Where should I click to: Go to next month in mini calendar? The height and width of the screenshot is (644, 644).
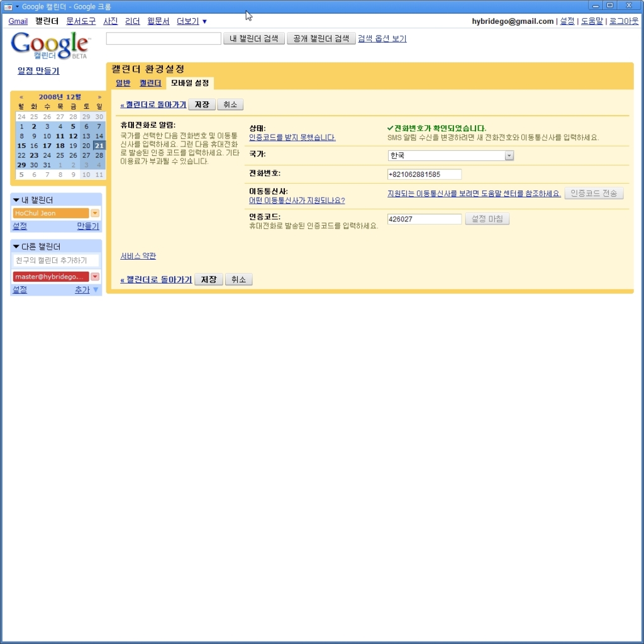click(x=99, y=97)
